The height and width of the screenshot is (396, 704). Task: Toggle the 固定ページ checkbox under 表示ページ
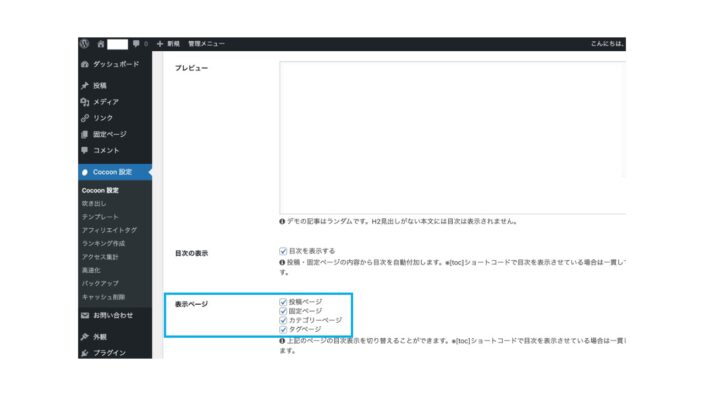(x=283, y=311)
